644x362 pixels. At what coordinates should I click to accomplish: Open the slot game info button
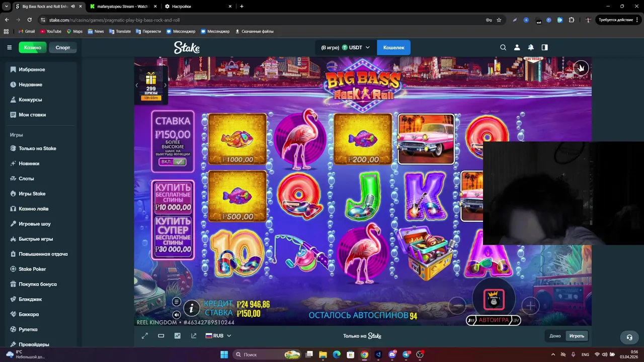tap(191, 308)
